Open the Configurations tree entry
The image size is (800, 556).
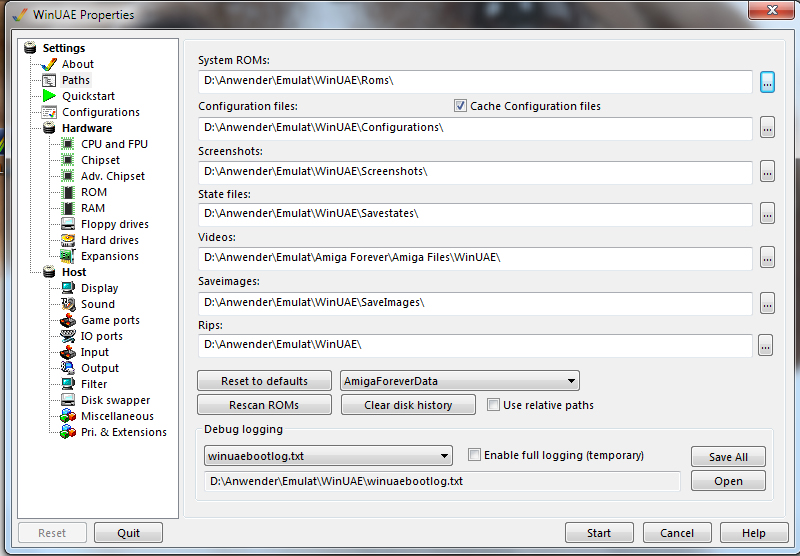[x=100, y=112]
